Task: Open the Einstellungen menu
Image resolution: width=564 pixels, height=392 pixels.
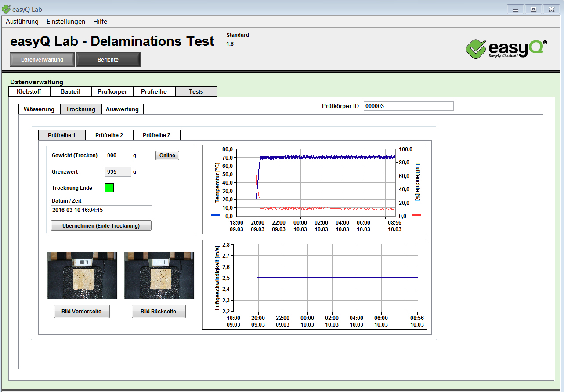Action: tap(66, 22)
